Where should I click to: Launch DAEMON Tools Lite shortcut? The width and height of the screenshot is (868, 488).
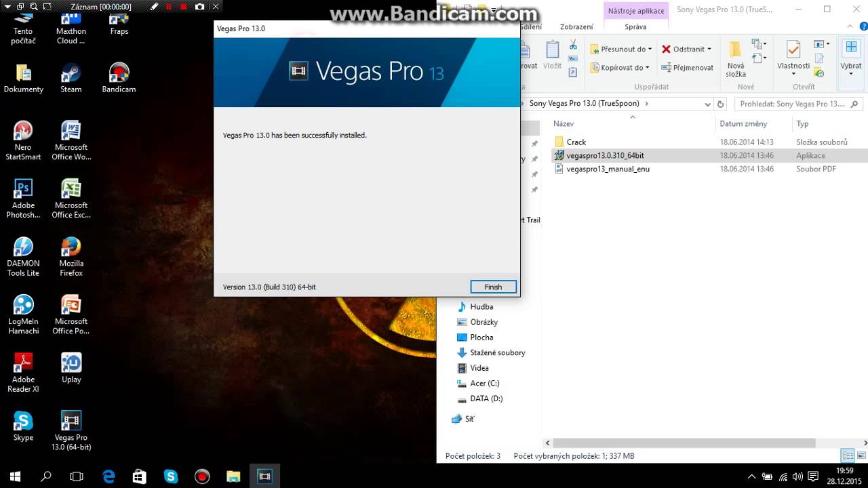(x=23, y=257)
